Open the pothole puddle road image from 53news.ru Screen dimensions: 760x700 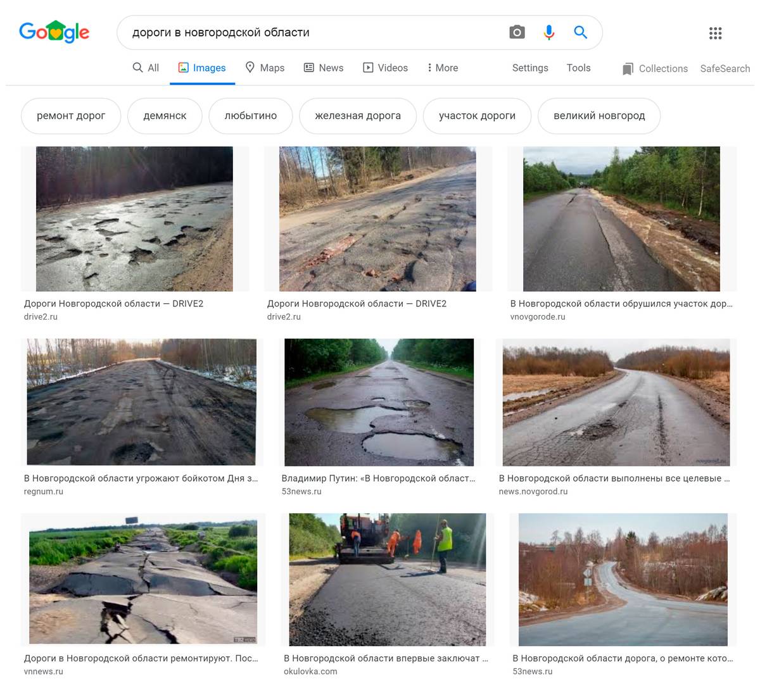379,402
